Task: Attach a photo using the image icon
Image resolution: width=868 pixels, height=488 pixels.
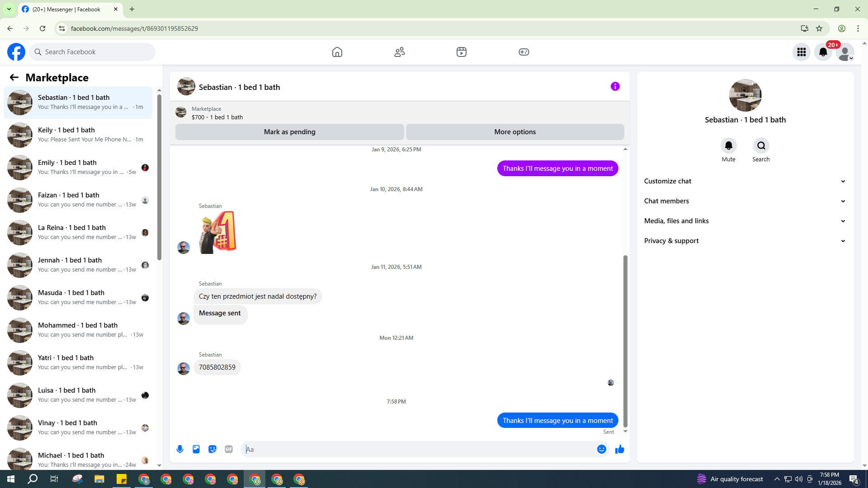Action: coord(196,449)
